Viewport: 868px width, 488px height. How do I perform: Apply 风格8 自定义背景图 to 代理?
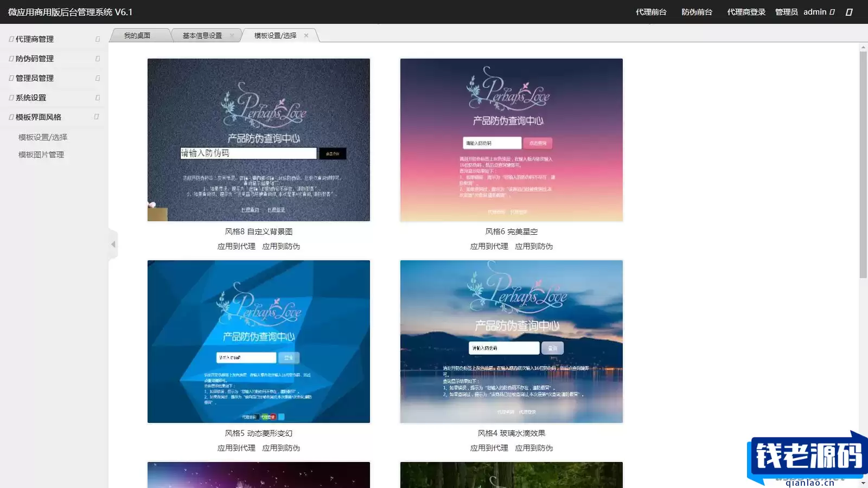pyautogui.click(x=237, y=246)
